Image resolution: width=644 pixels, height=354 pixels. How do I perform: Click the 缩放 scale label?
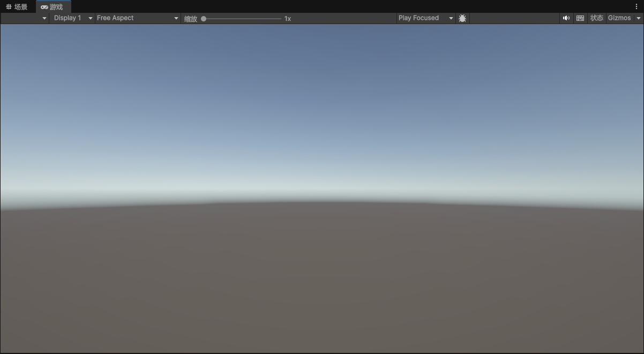191,19
